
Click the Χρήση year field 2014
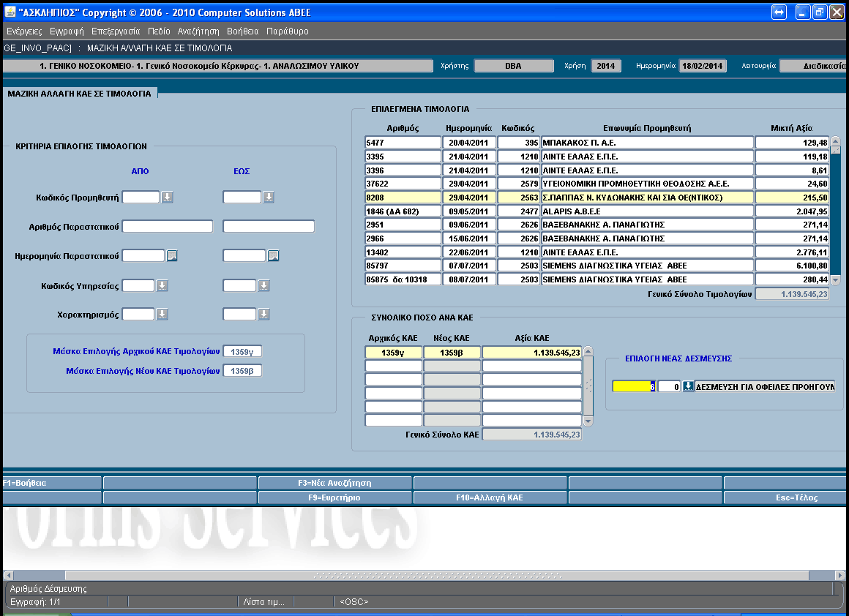(605, 66)
